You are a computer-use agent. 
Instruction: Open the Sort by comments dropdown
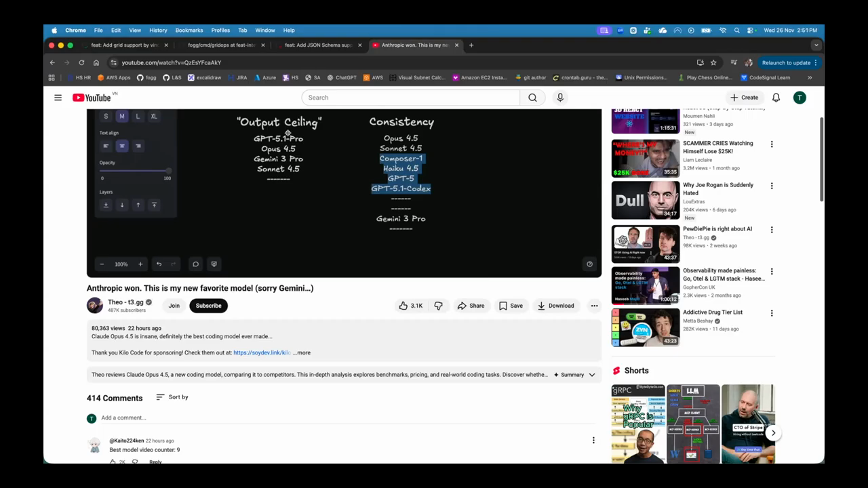click(x=172, y=397)
